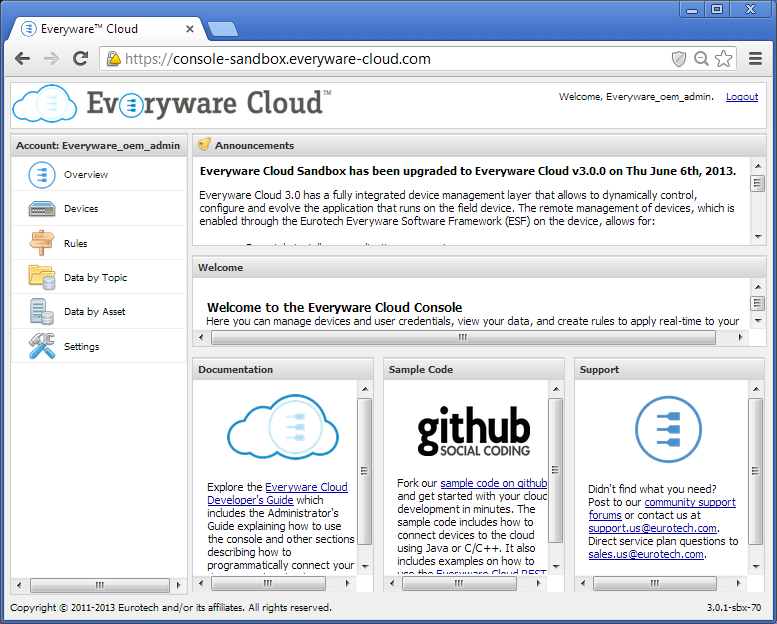
Task: Click the Data by Asset server icon
Action: click(x=42, y=311)
